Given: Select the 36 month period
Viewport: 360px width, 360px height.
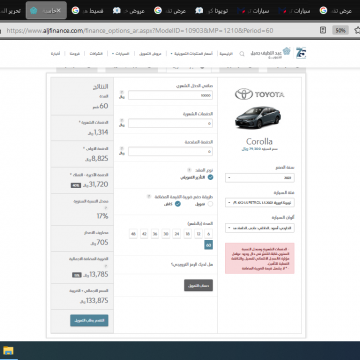Looking at the screenshot, I should click(x=155, y=234).
